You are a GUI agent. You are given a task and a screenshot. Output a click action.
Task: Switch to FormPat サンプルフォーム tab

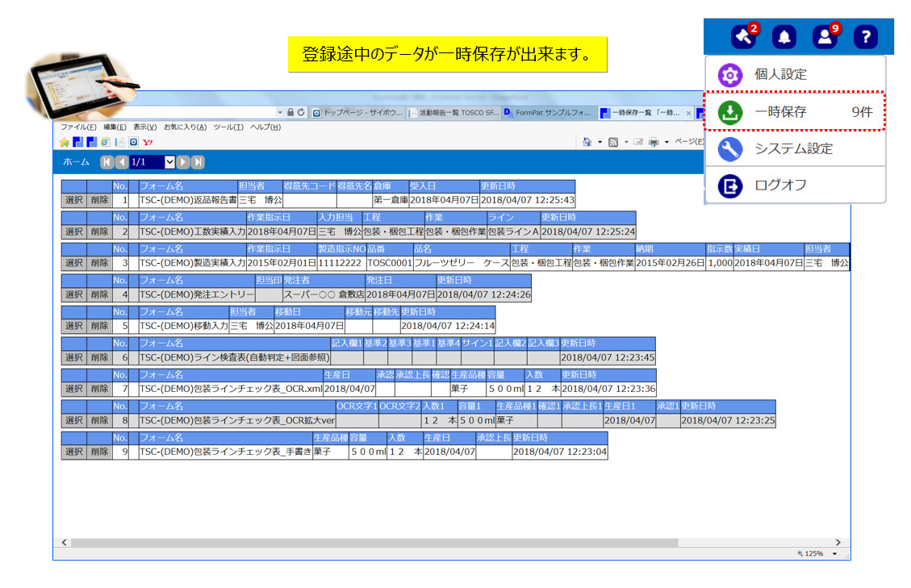[x=549, y=113]
